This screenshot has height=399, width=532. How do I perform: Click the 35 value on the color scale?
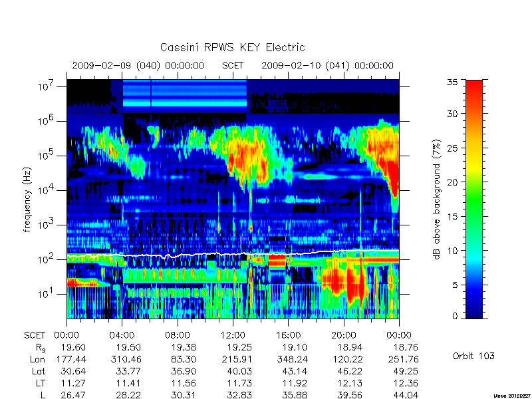(452, 82)
